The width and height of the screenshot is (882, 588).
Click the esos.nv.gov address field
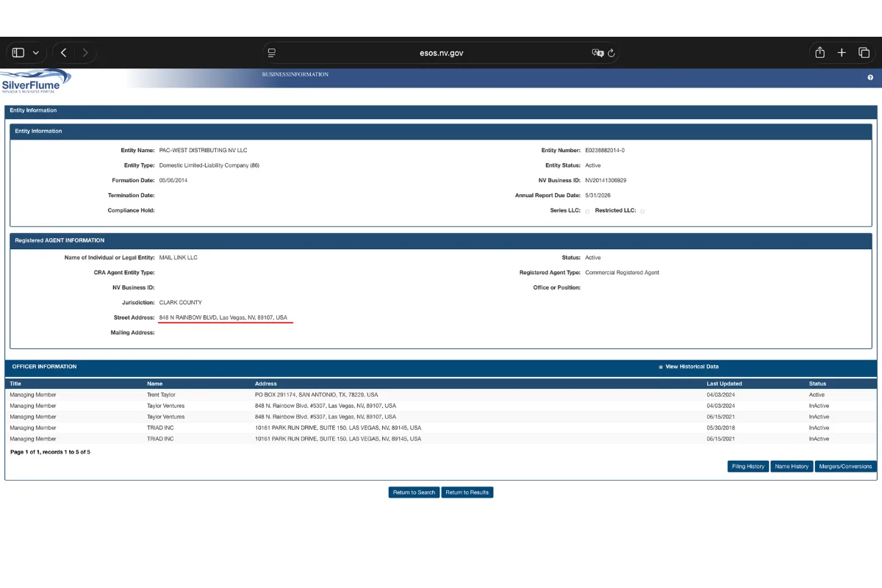(x=441, y=53)
